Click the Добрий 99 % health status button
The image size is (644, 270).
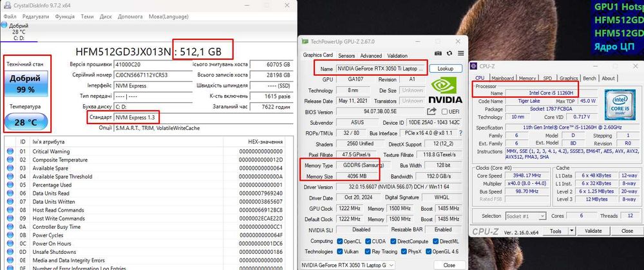coord(26,83)
